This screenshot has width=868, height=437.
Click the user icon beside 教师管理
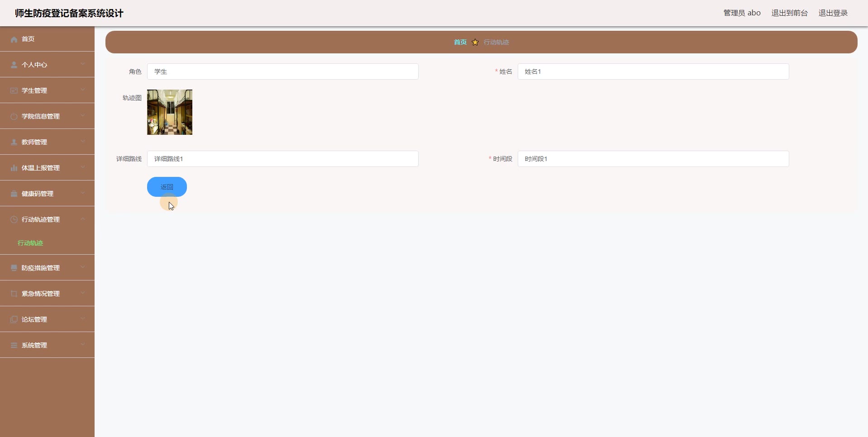pyautogui.click(x=14, y=142)
